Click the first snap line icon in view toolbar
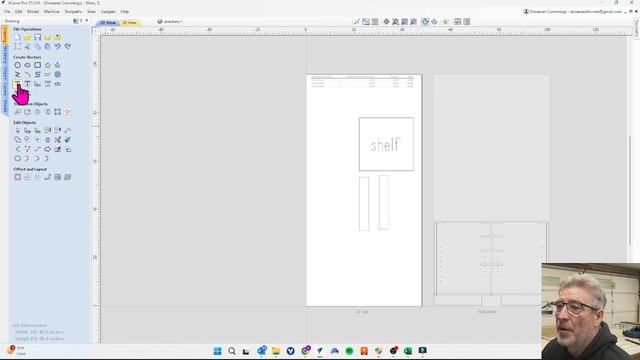 [357, 22]
